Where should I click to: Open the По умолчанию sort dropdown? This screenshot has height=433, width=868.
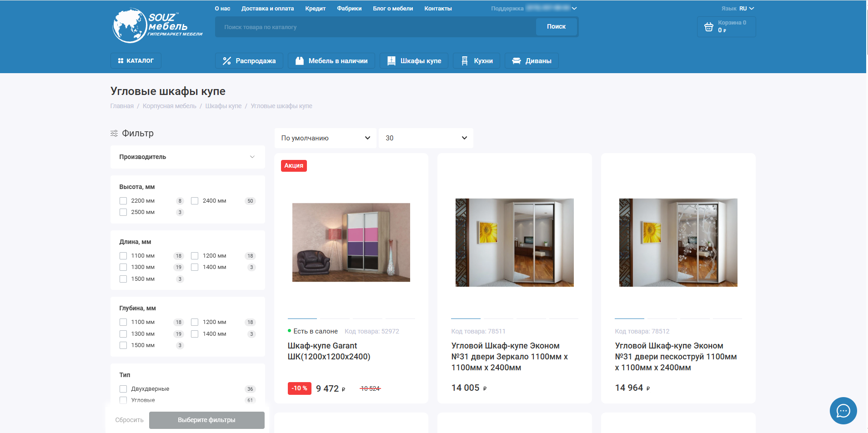[325, 138]
